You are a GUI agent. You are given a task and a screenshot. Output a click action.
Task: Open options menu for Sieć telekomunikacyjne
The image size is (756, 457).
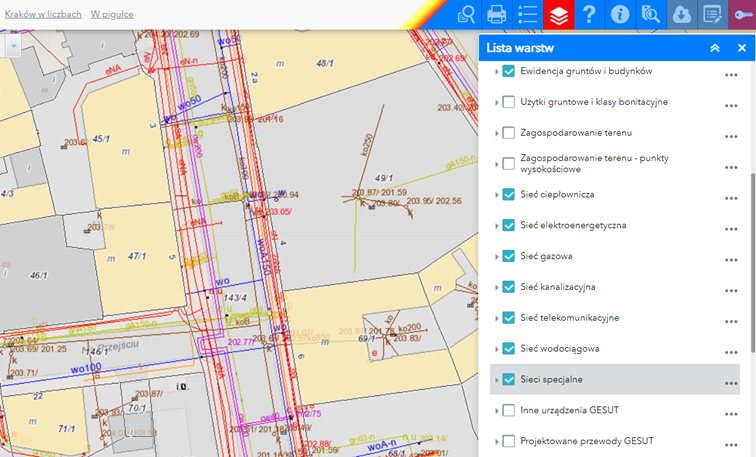(x=731, y=322)
